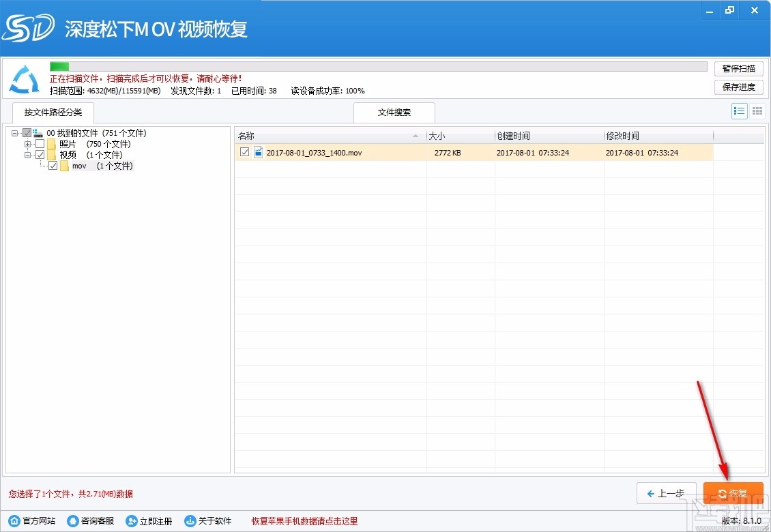Uncheck the 2017-08-01_0733_1400.mov file
Viewport: 771px width, 532px height.
click(x=244, y=153)
